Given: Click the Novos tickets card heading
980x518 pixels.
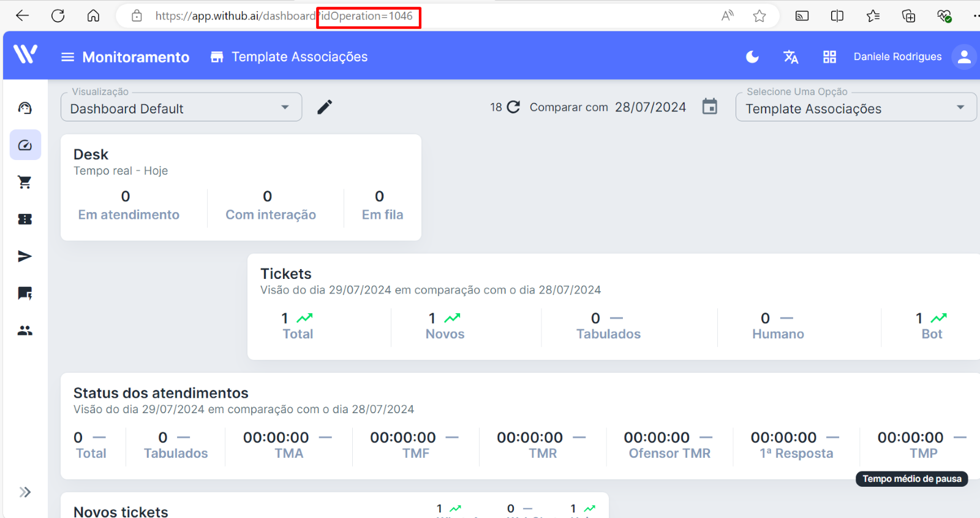Looking at the screenshot, I should tap(121, 511).
